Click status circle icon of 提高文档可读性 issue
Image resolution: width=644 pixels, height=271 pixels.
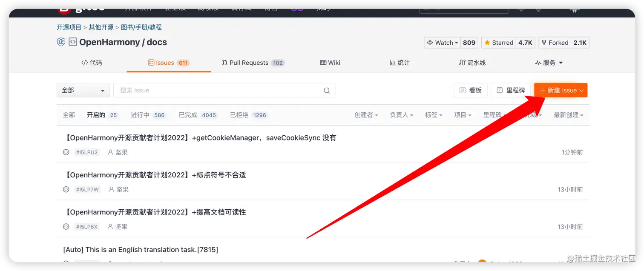(x=66, y=227)
